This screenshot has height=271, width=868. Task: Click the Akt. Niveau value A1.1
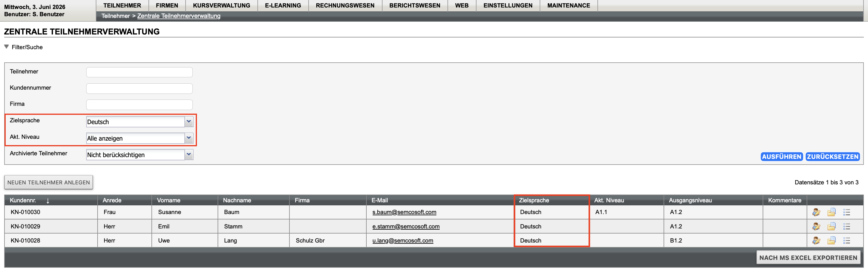tap(601, 212)
